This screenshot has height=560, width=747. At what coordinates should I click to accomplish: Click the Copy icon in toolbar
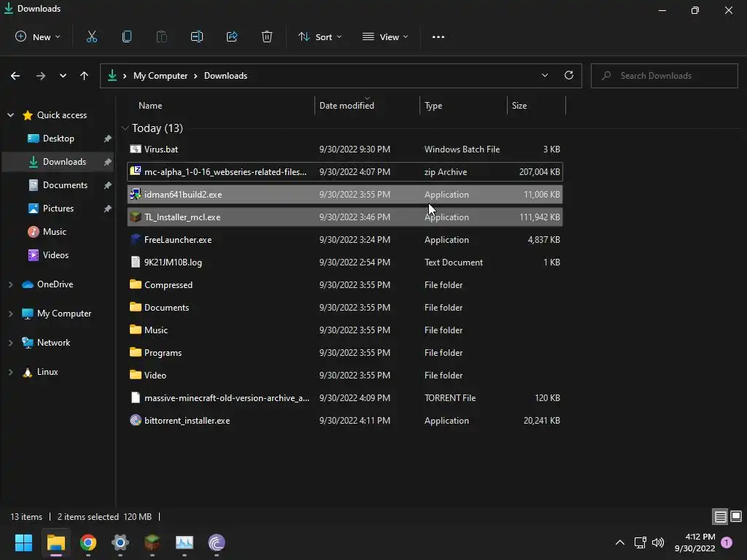[127, 36]
